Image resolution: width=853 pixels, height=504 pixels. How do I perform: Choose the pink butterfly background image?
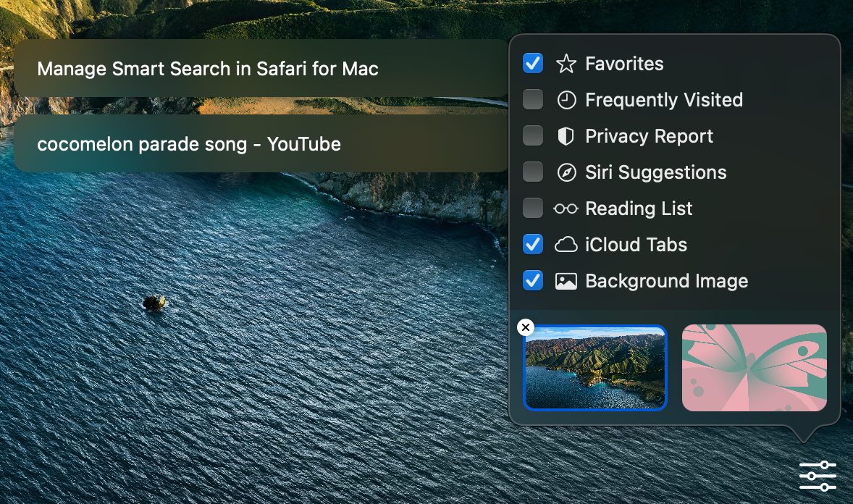pyautogui.click(x=754, y=368)
